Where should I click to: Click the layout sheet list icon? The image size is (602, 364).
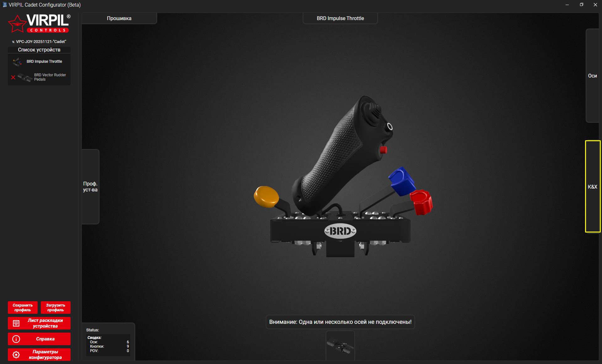click(x=16, y=323)
